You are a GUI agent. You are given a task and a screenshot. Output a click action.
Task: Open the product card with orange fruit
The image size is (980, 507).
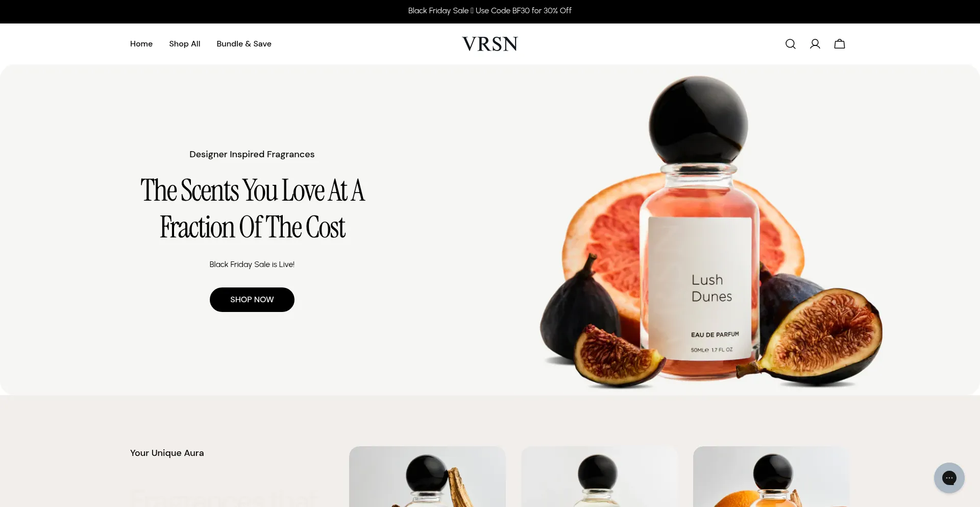(x=771, y=477)
